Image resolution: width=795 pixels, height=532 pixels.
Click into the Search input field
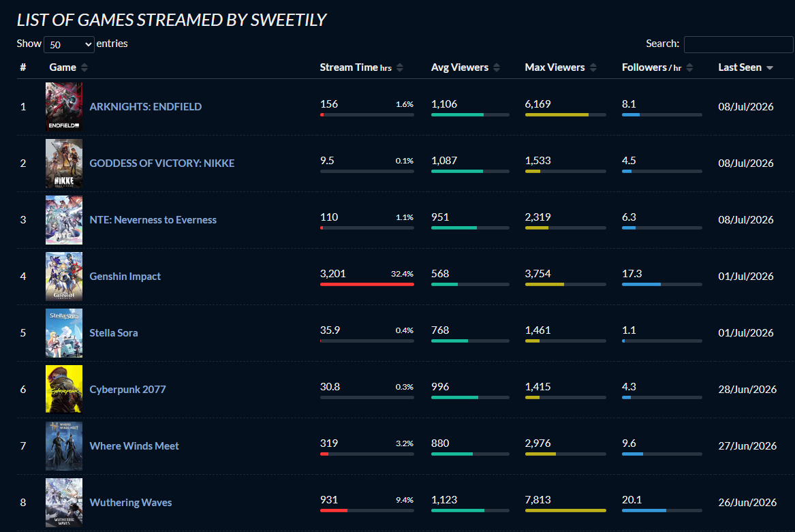tap(738, 44)
